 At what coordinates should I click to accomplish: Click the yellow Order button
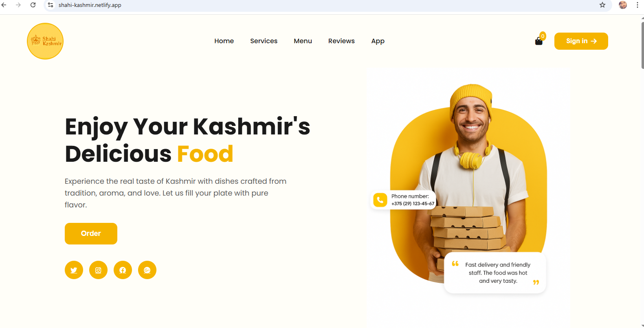[91, 233]
